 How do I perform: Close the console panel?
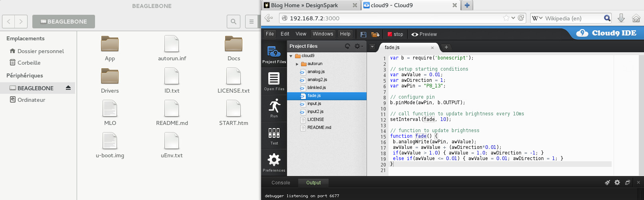click(x=638, y=182)
